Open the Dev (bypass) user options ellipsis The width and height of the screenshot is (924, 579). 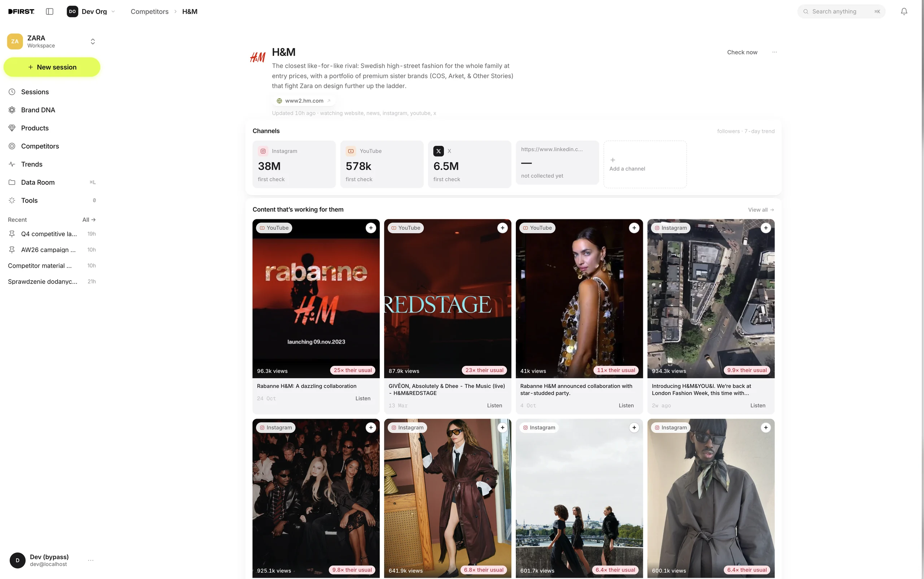pyautogui.click(x=91, y=560)
